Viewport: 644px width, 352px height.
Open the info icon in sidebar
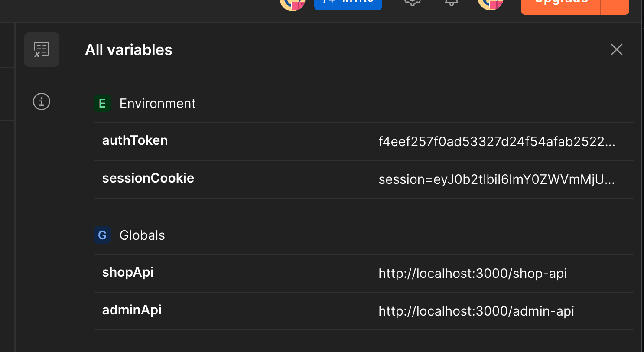[42, 102]
